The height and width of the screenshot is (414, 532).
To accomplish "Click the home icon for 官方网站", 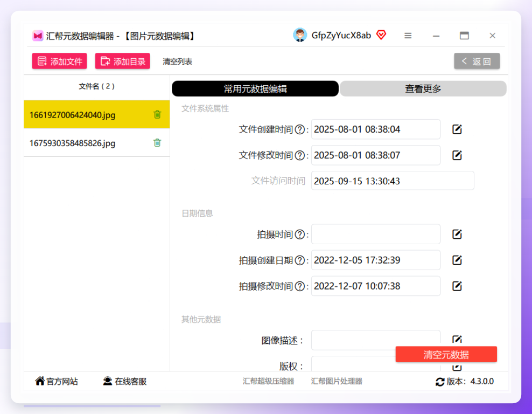I will click(x=40, y=381).
